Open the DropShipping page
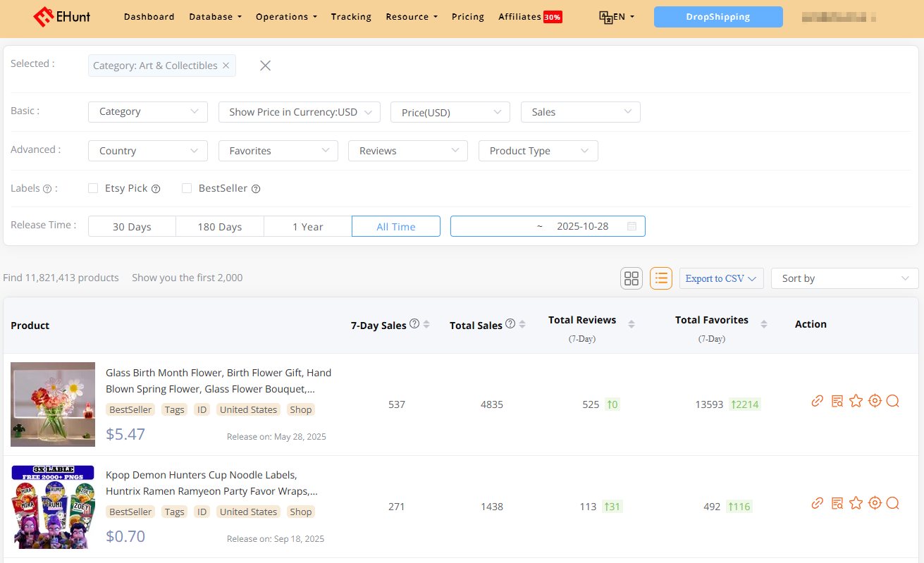This screenshot has height=563, width=924. (717, 16)
